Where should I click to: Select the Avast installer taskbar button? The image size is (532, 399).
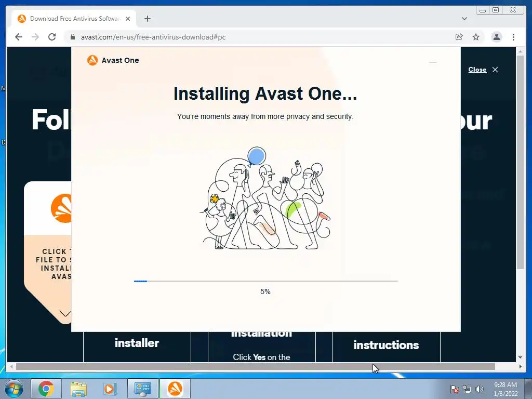point(175,389)
